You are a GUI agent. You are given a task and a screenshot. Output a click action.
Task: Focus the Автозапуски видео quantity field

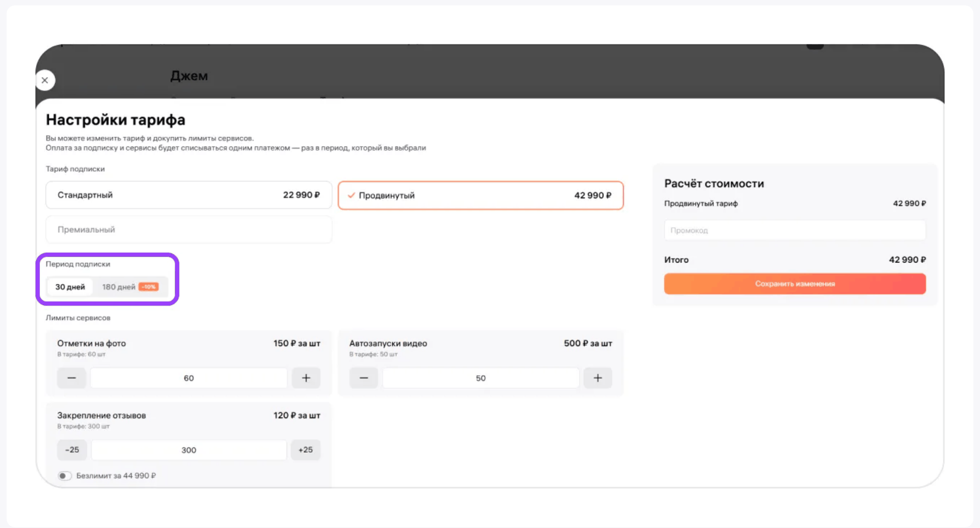pyautogui.click(x=480, y=378)
